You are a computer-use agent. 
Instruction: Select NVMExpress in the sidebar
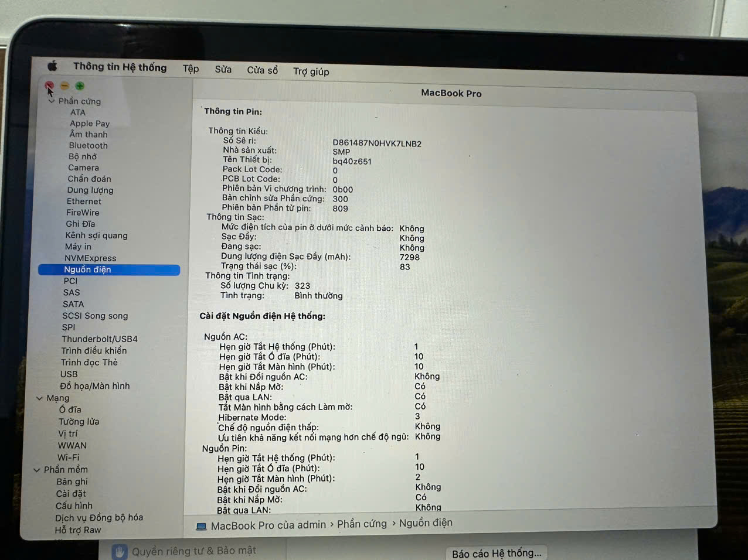coord(90,258)
